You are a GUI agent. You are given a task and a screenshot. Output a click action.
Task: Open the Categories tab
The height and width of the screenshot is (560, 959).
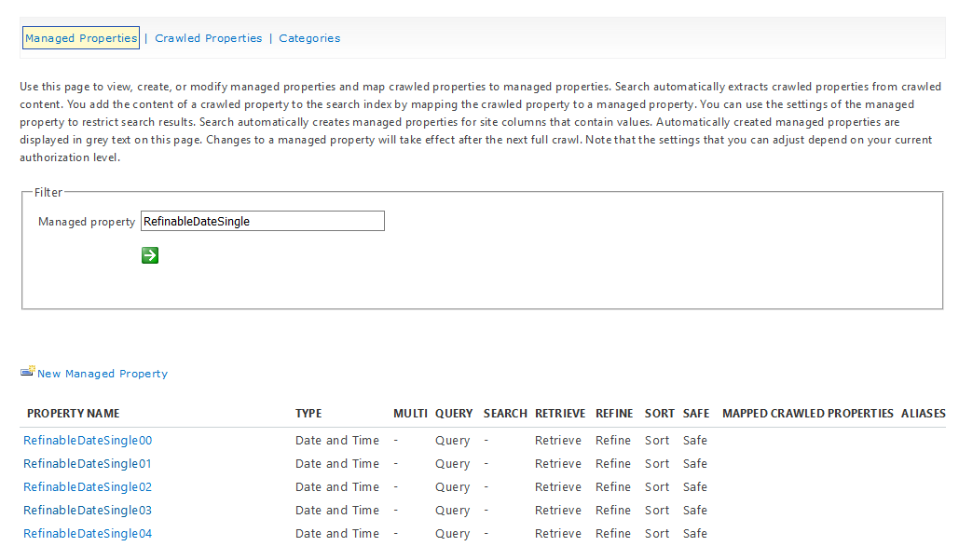point(309,38)
